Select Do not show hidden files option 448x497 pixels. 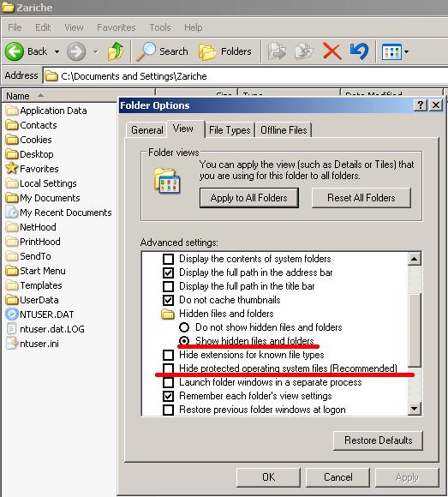pos(184,327)
